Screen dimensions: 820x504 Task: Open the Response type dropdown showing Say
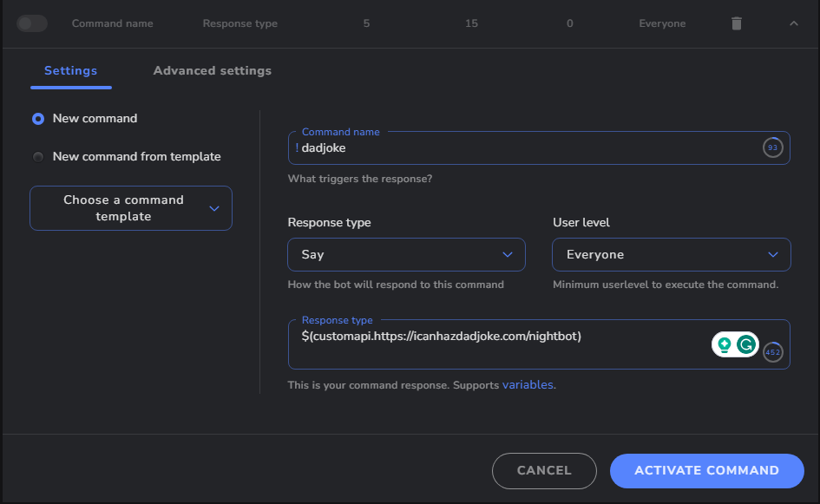click(x=406, y=254)
